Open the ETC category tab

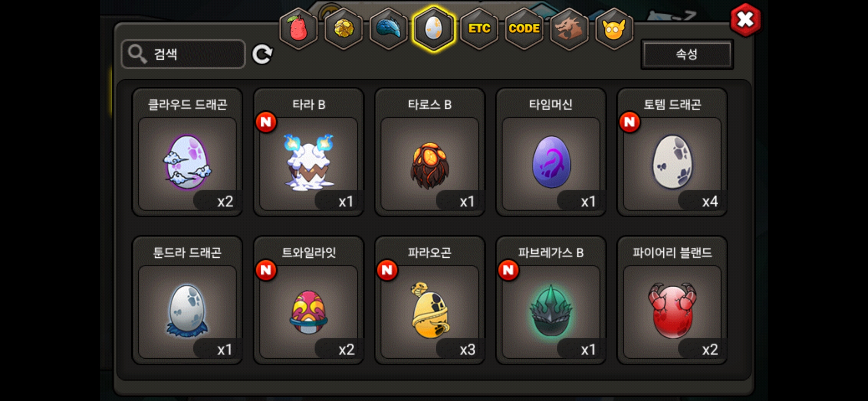tap(479, 29)
